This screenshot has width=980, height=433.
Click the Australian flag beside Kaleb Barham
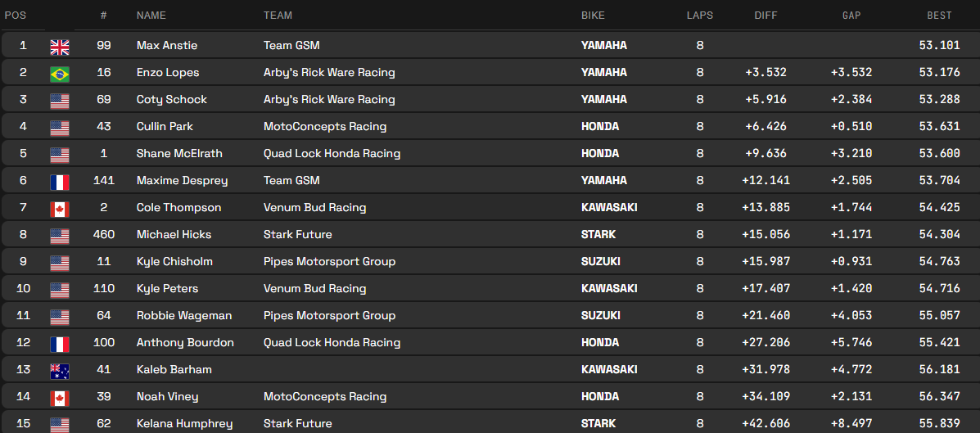60,371
